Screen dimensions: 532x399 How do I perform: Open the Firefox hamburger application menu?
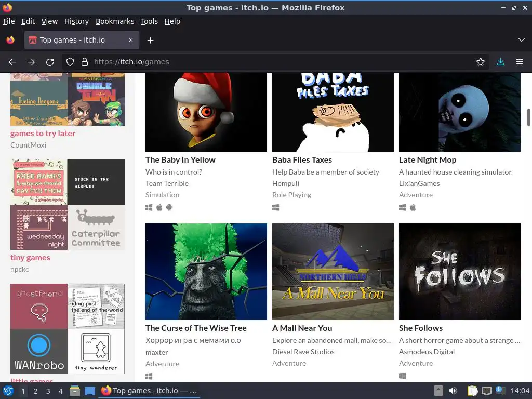520,62
